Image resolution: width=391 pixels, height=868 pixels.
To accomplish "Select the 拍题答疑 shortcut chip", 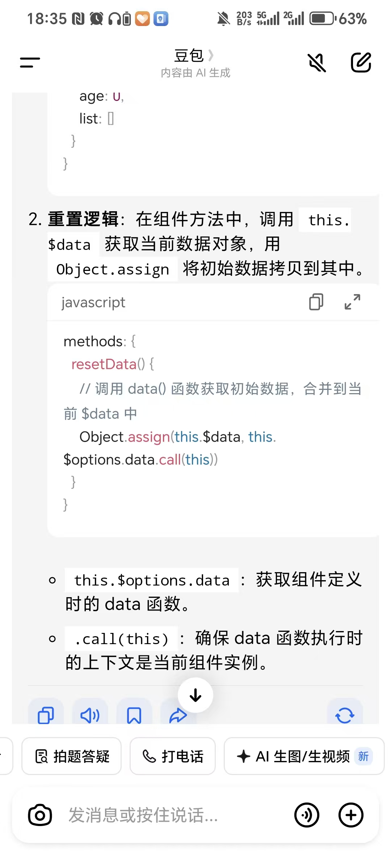I will point(72,756).
